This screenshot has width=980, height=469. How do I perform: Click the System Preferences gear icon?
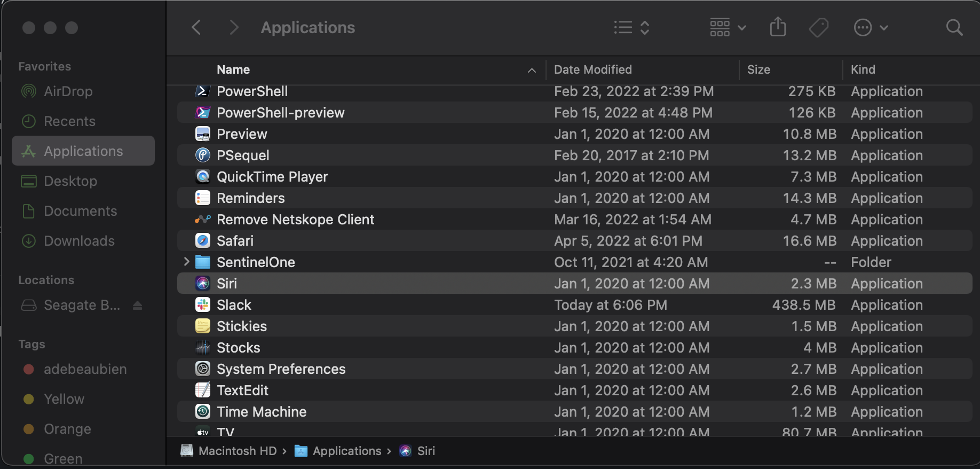coord(203,369)
